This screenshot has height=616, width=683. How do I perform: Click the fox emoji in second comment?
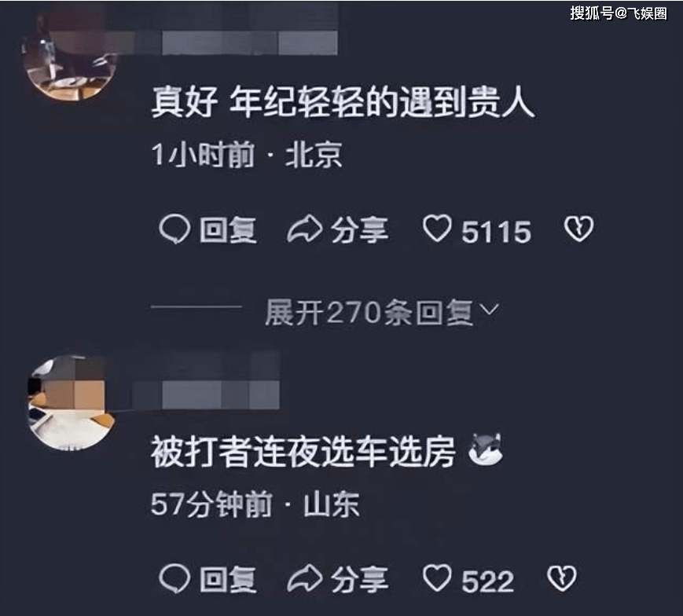click(486, 450)
